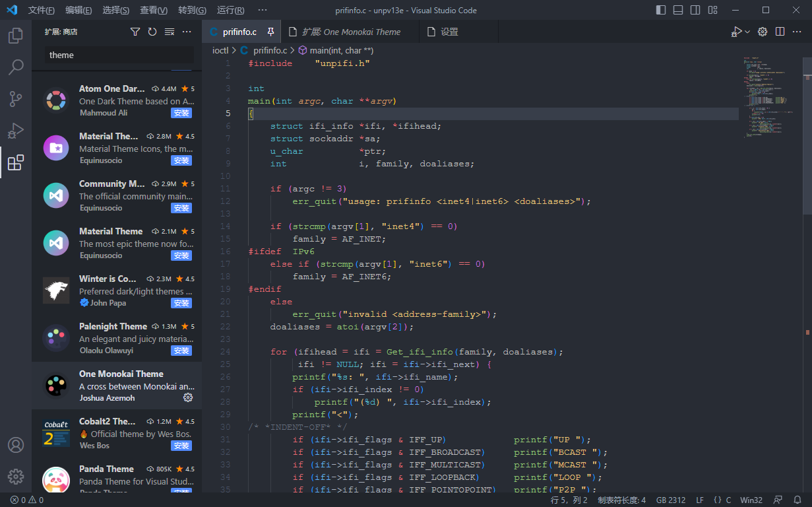This screenshot has width=812, height=507.
Task: Click the Cobalt2 Theme extension icon
Action: 56,433
